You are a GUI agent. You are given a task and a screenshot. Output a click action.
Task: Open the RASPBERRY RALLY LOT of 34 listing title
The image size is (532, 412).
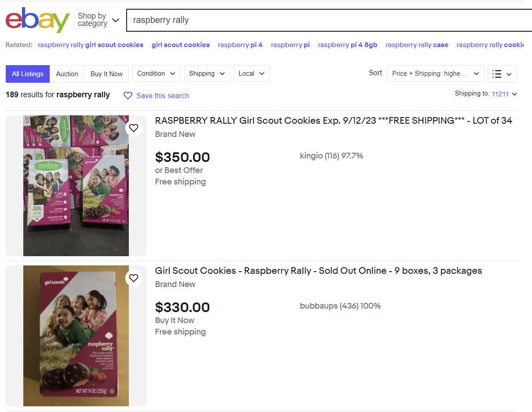tap(333, 121)
